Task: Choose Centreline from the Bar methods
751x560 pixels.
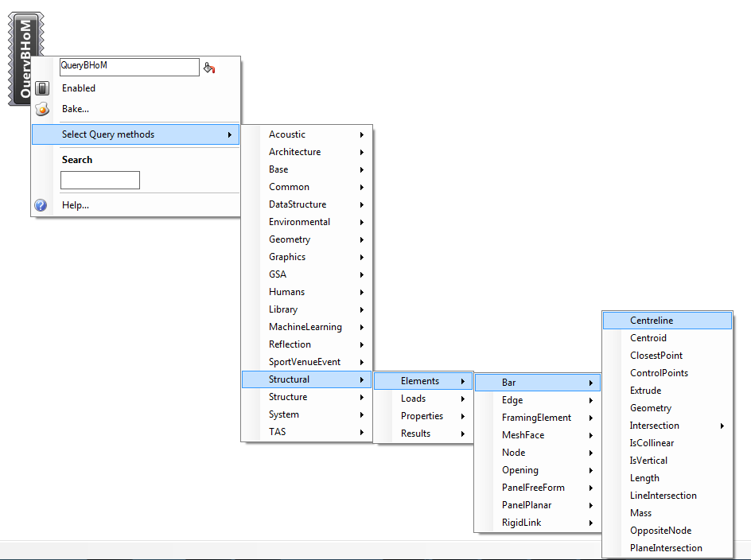Action: click(667, 321)
